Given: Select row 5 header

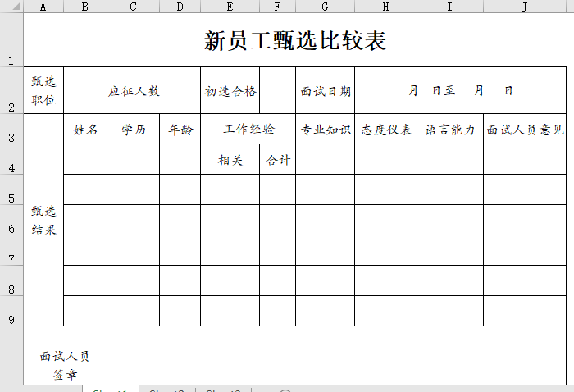Looking at the screenshot, I should 11,190.
